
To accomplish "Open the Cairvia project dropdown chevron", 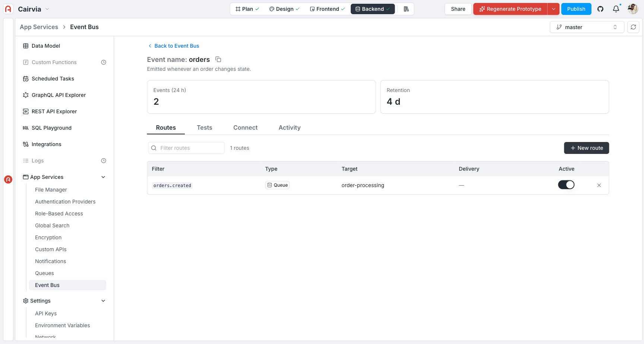I will [47, 9].
